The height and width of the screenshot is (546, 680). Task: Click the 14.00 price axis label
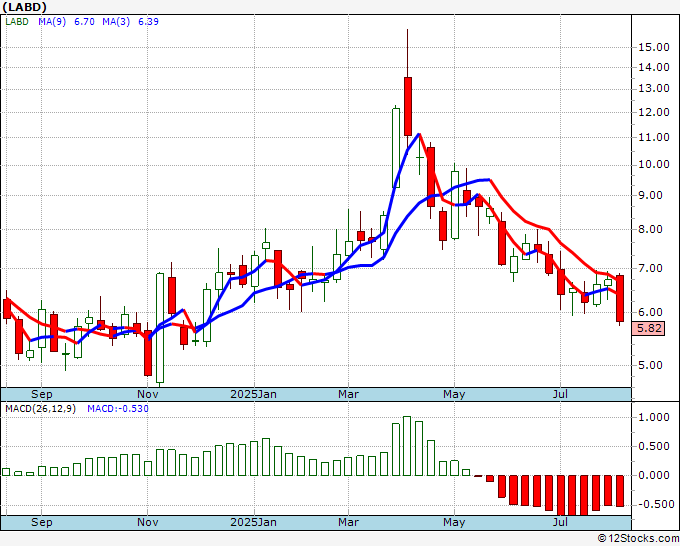[654, 67]
